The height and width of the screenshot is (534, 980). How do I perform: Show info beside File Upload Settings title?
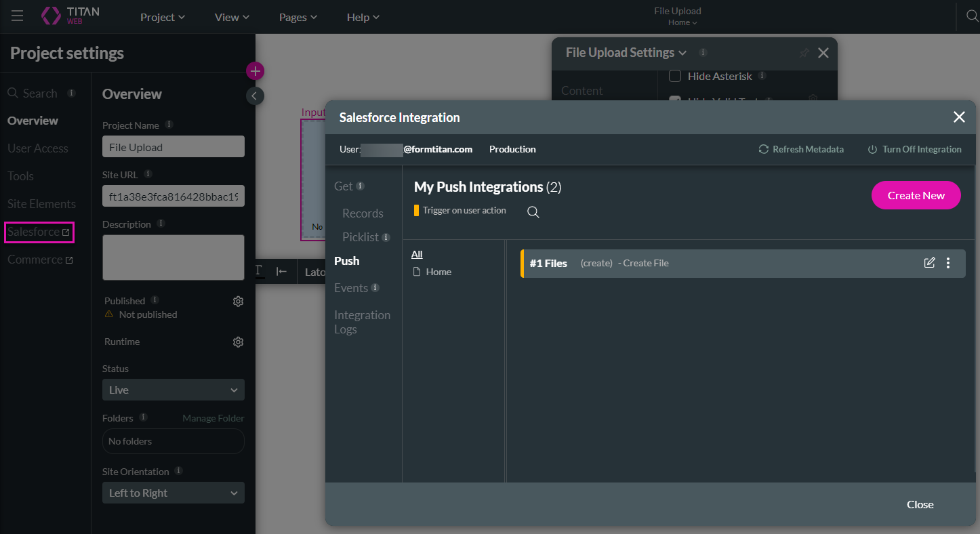coord(703,52)
